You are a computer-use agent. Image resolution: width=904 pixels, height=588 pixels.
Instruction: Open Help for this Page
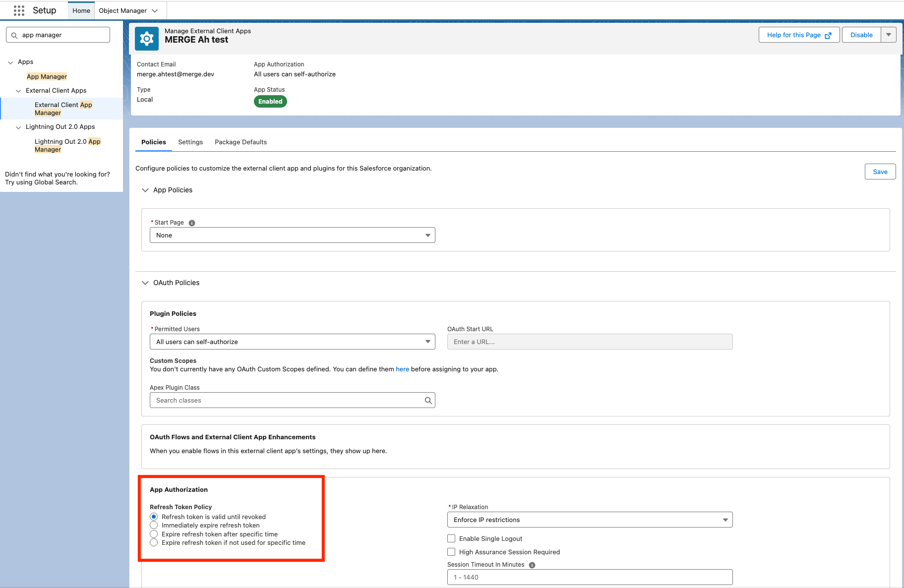tap(799, 35)
